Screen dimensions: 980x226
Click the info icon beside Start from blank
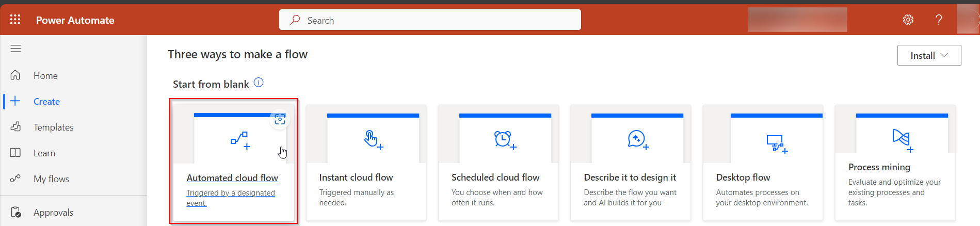pos(259,83)
